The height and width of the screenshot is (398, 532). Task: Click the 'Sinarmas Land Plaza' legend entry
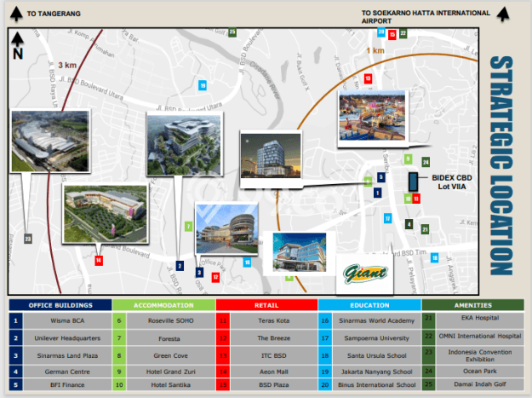tap(67, 355)
